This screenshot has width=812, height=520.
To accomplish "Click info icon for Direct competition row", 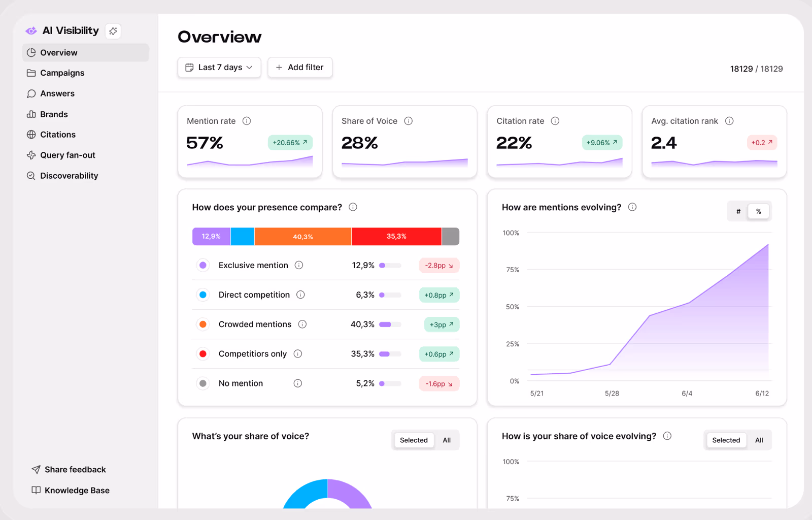I will [300, 295].
